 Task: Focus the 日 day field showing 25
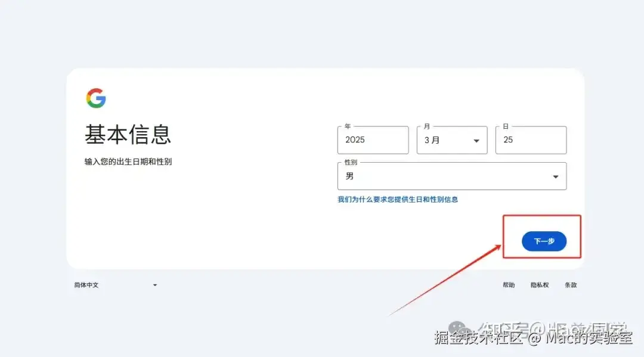click(531, 140)
